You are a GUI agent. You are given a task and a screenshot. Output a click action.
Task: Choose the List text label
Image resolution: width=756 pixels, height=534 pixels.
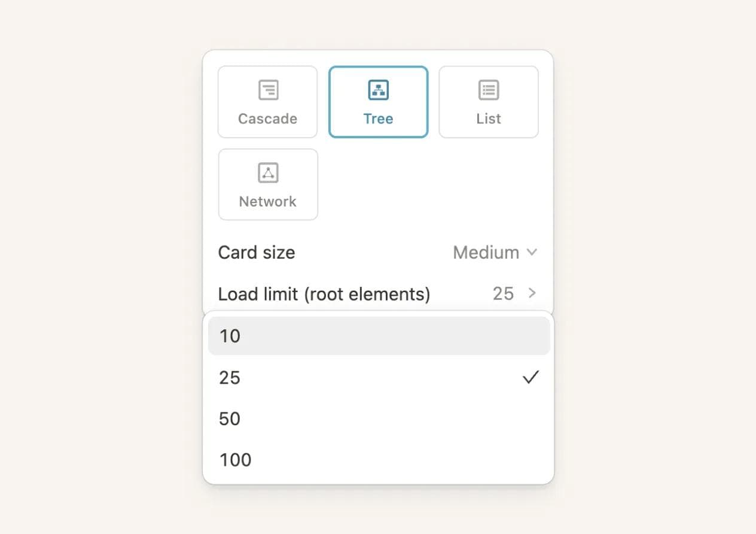click(489, 119)
